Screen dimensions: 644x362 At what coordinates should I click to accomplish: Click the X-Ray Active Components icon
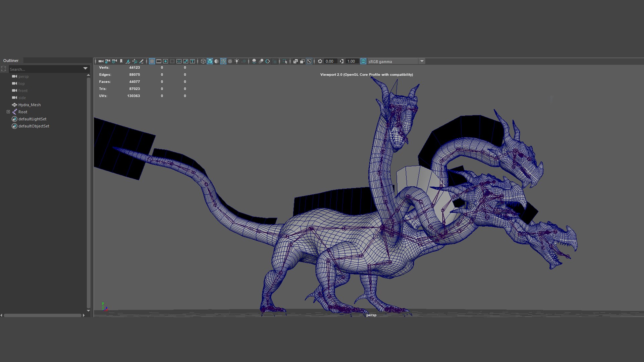[x=302, y=61]
